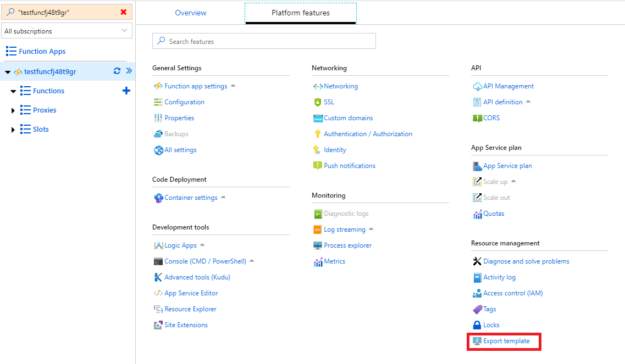Open Function Apps in the sidebar

(42, 51)
